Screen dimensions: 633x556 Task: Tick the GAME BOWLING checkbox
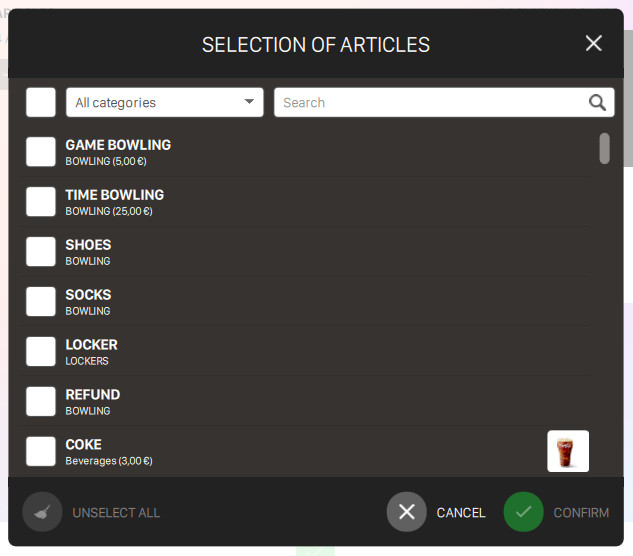point(41,152)
